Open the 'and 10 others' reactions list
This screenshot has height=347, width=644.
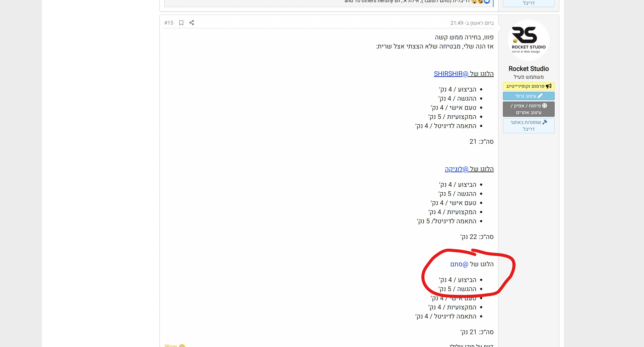click(x=360, y=1)
